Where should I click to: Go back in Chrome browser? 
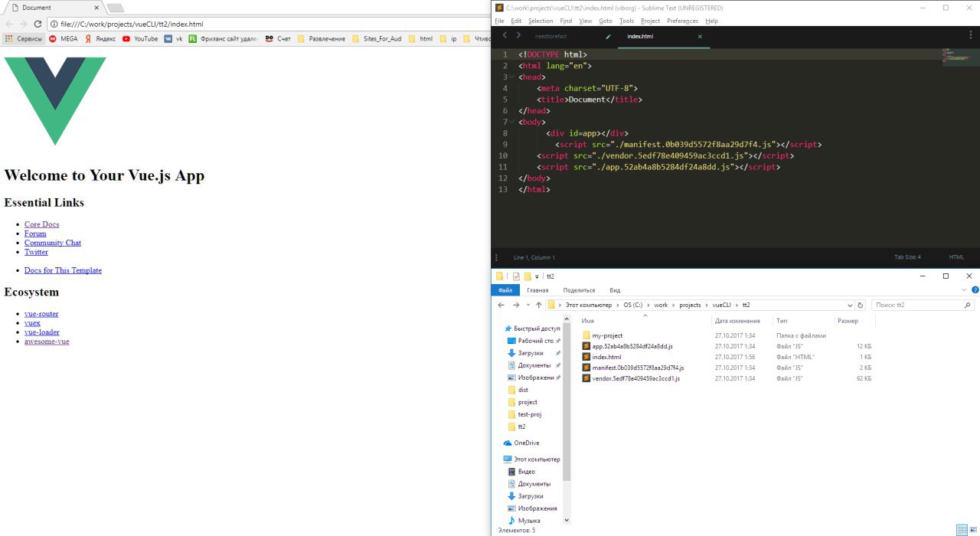(x=9, y=25)
